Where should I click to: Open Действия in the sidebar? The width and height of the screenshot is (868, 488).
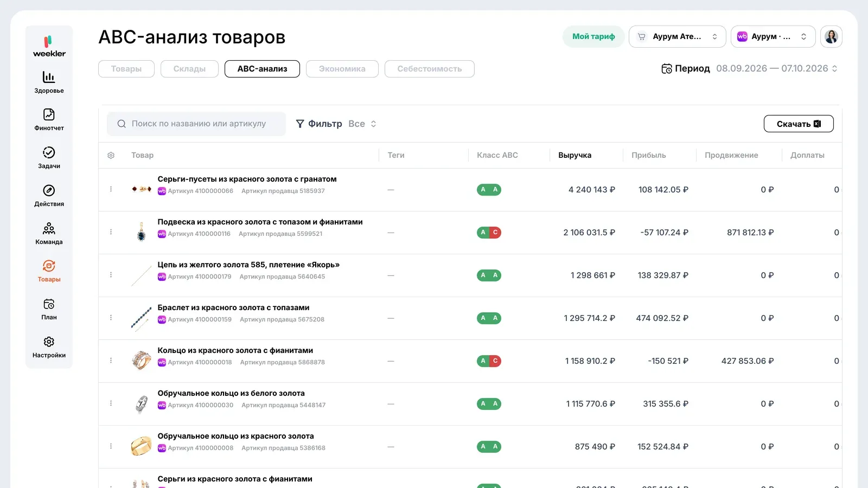point(49,196)
